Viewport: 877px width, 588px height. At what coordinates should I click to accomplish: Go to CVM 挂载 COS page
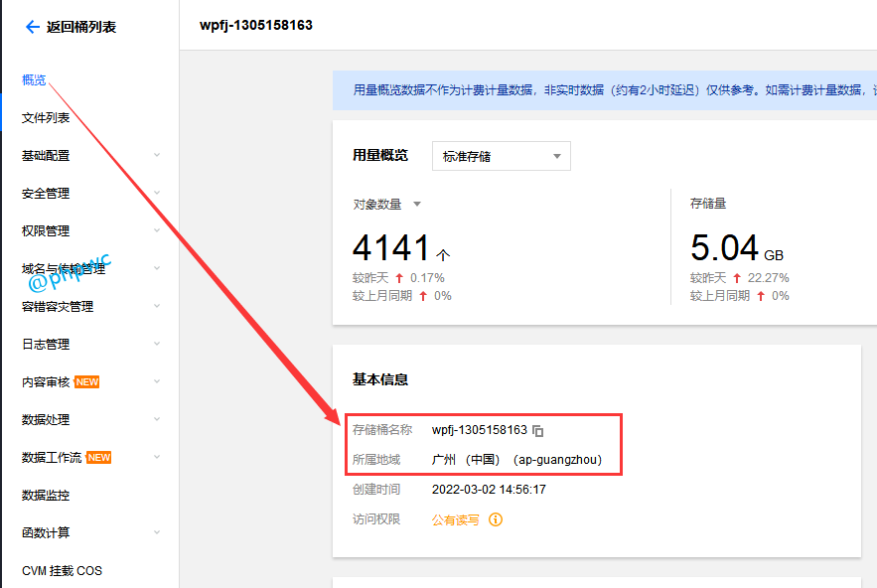62,571
